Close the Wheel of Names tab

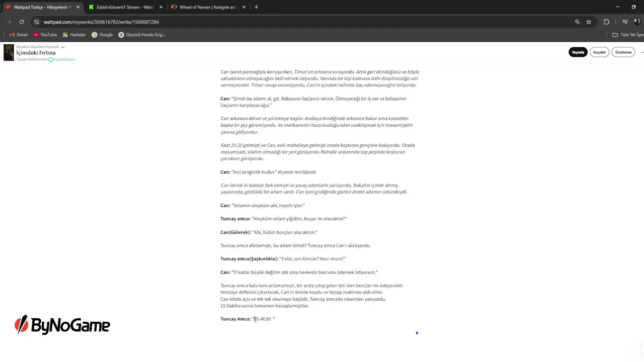[244, 7]
